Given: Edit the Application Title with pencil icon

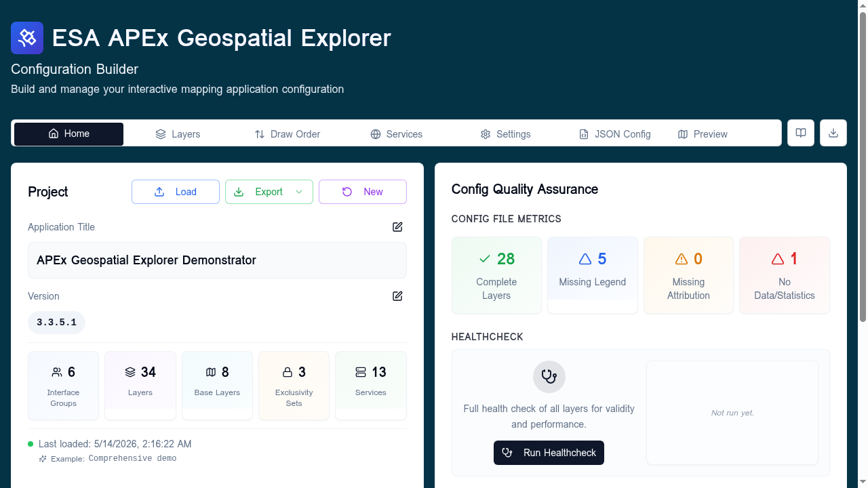Looking at the screenshot, I should (x=397, y=227).
